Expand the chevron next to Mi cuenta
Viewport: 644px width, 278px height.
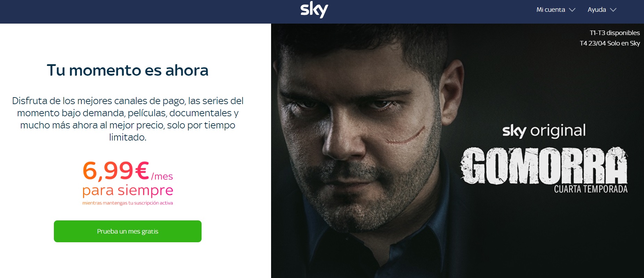572,10
